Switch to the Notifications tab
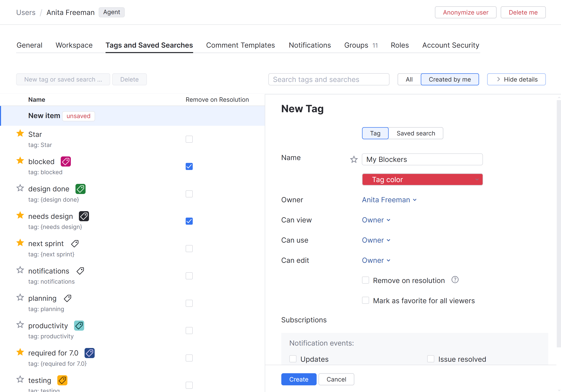561x392 pixels. 310,45
